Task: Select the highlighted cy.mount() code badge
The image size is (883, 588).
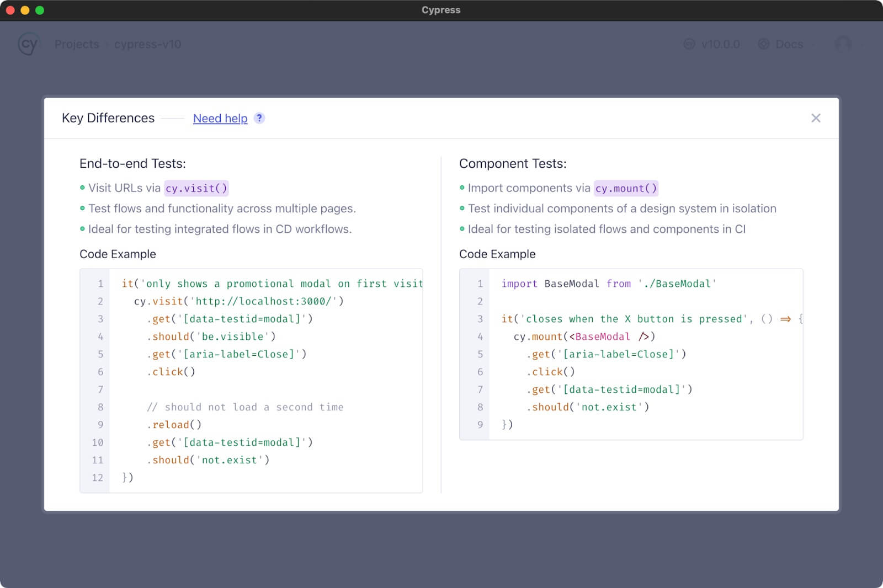Action: (x=625, y=188)
